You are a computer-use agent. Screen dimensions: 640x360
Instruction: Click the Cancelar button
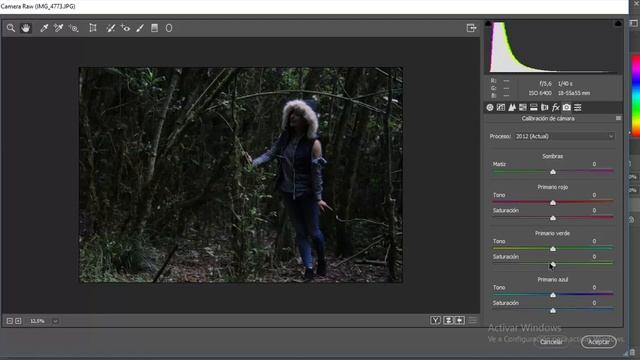coord(551,342)
